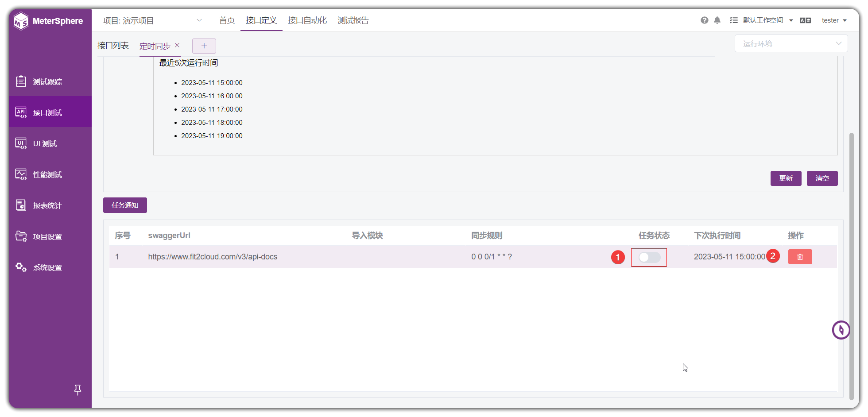Click the pin icon in the sidebar
The image size is (868, 417).
click(x=77, y=390)
